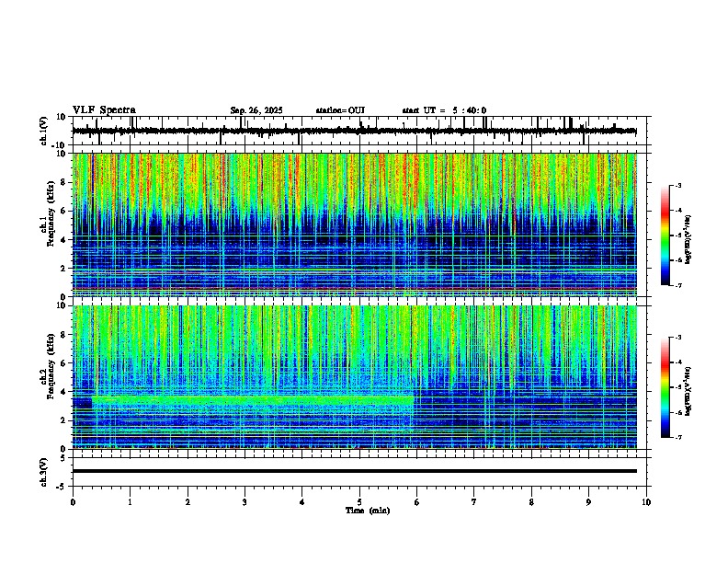
Task: Click time axis tick label "6"
Action: pyautogui.click(x=416, y=502)
